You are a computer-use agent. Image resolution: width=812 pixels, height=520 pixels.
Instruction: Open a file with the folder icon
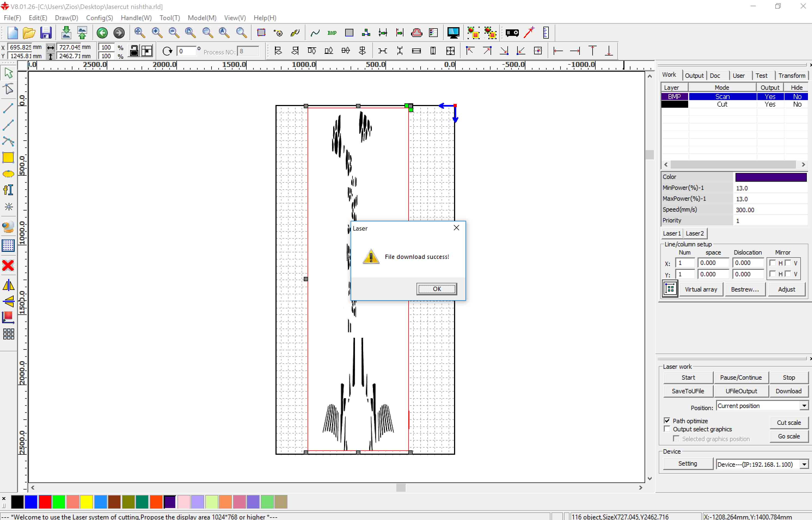tap(29, 33)
